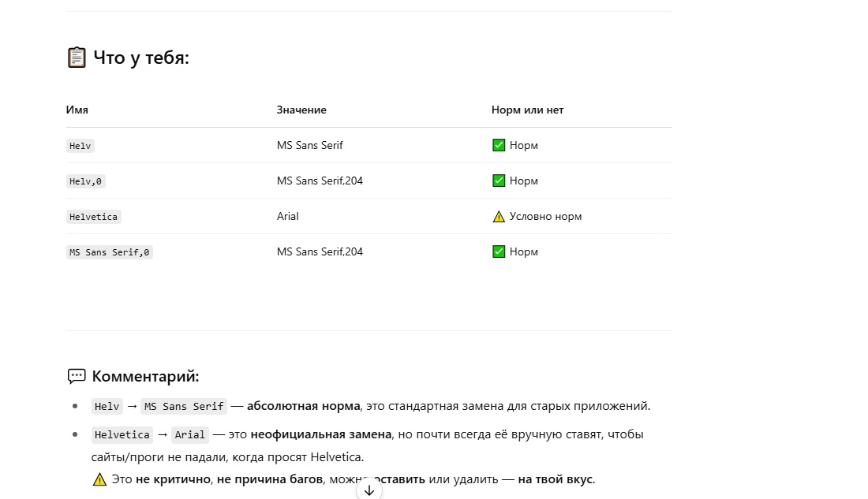Click the warning icon before "Это не критично"
Image resolution: width=868 pixels, height=499 pixels.
(99, 479)
